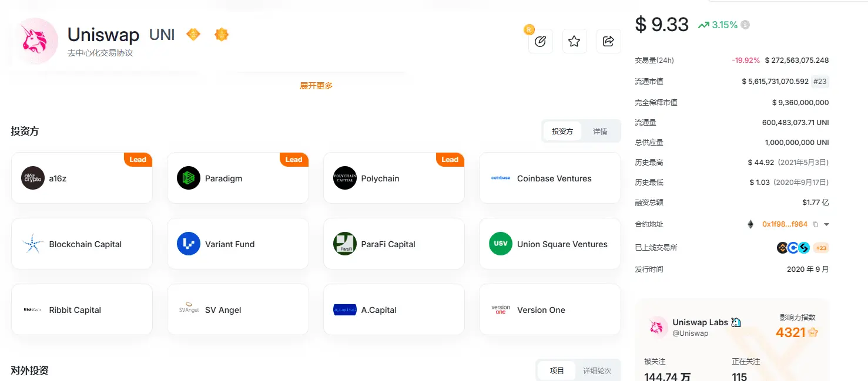Click the Coinbase Ventures logo
This screenshot has width=868, height=381.
point(501,178)
